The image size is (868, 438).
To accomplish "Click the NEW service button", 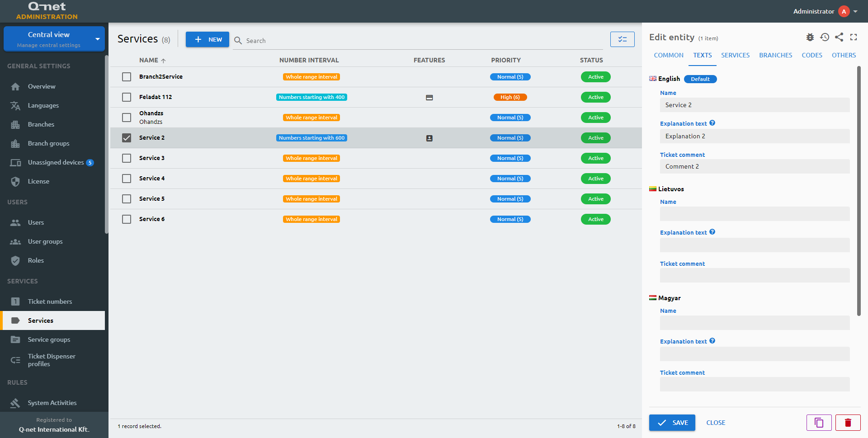I will coord(208,39).
